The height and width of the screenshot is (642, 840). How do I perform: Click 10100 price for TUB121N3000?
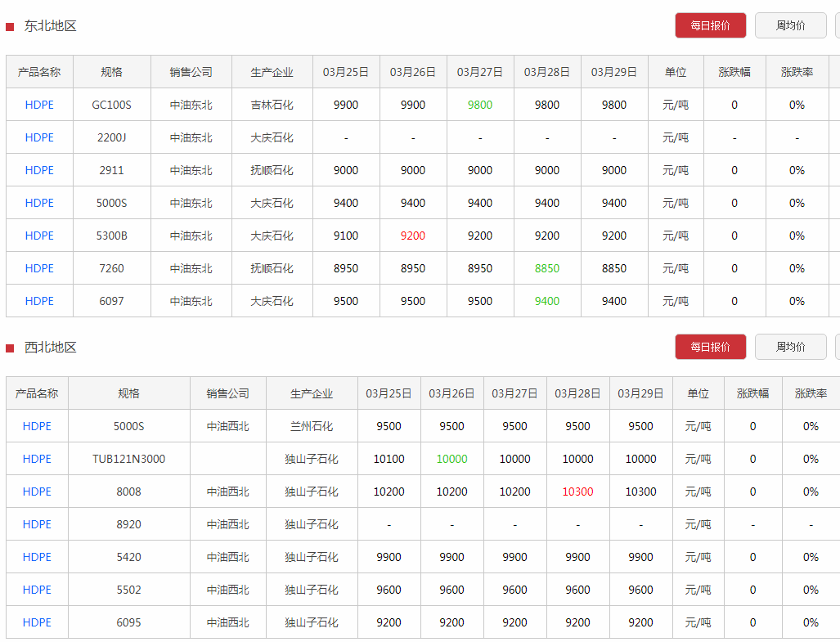[389, 459]
